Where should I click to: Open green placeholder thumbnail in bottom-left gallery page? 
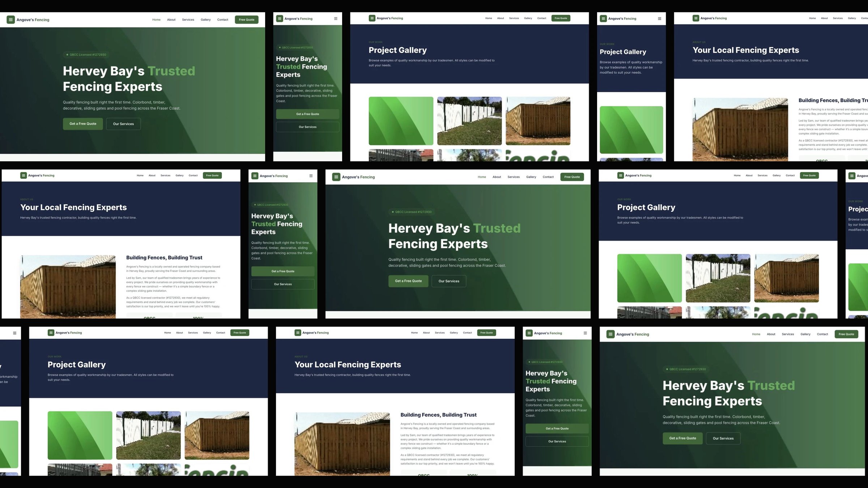coord(80,435)
